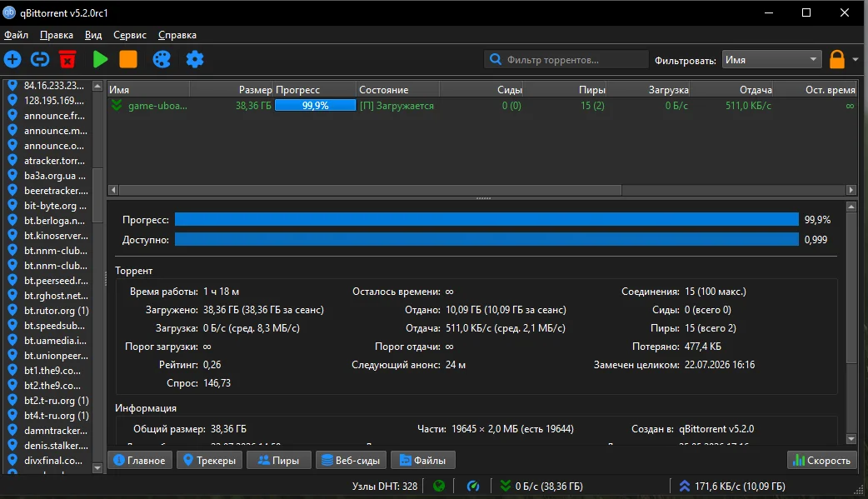
Task: Sort by the Отдача column header
Action: pos(731,89)
